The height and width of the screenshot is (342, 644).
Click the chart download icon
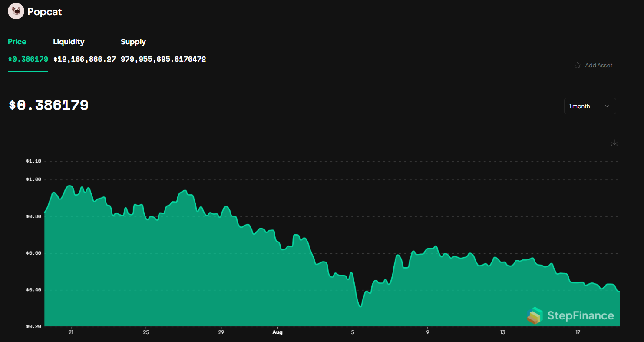click(614, 143)
